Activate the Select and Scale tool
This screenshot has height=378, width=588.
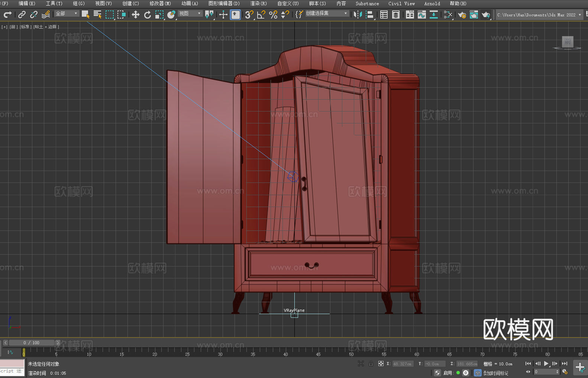159,14
